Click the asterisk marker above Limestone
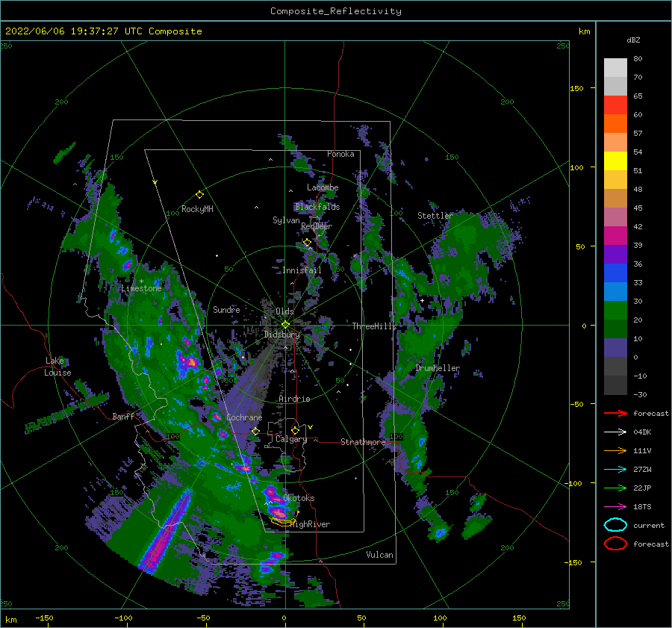Viewport: 672px width, 628px height. (x=141, y=282)
